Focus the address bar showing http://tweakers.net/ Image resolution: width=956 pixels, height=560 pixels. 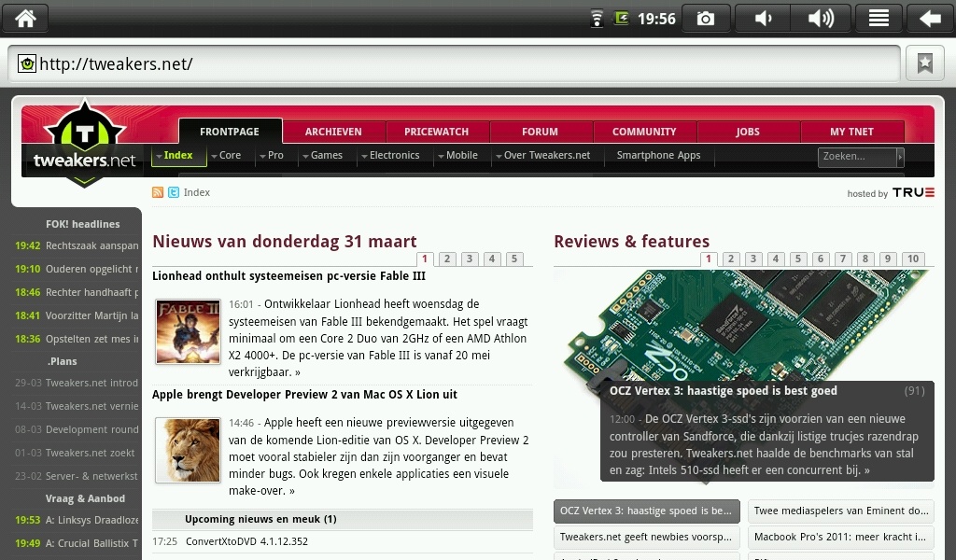pos(455,63)
